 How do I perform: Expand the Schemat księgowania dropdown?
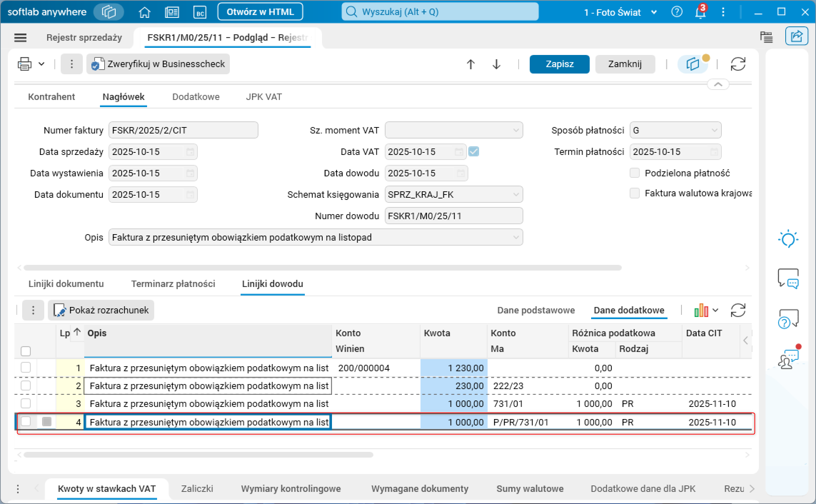click(x=516, y=195)
